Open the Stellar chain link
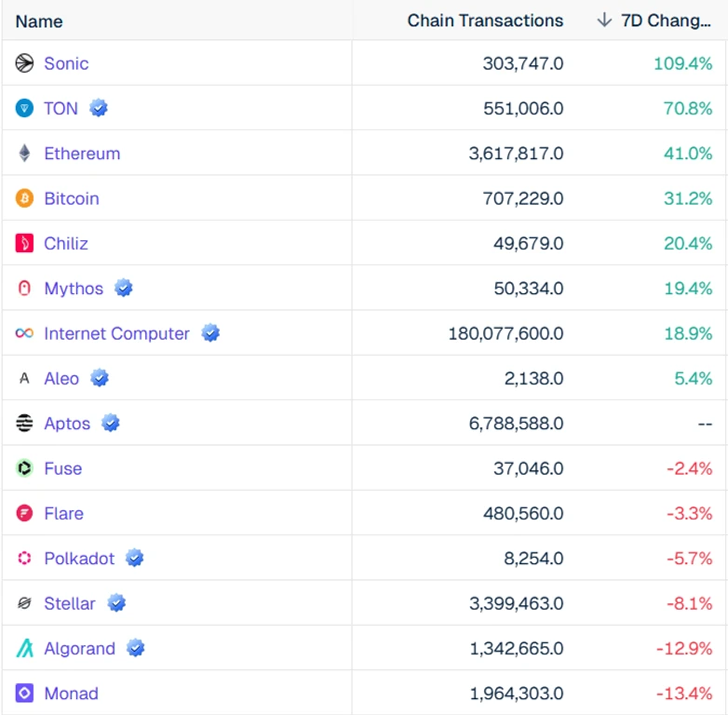The width and height of the screenshot is (728, 715). (x=70, y=603)
